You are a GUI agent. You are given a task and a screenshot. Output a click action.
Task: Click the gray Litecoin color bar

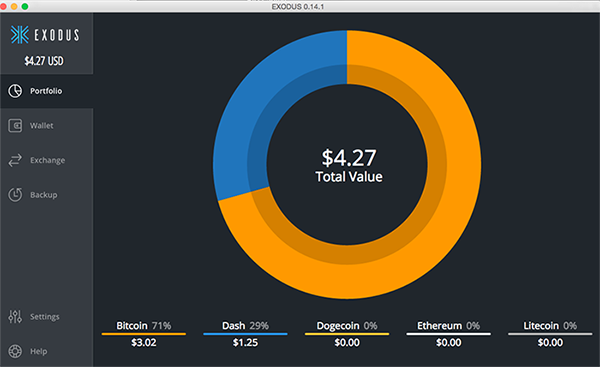[550, 334]
